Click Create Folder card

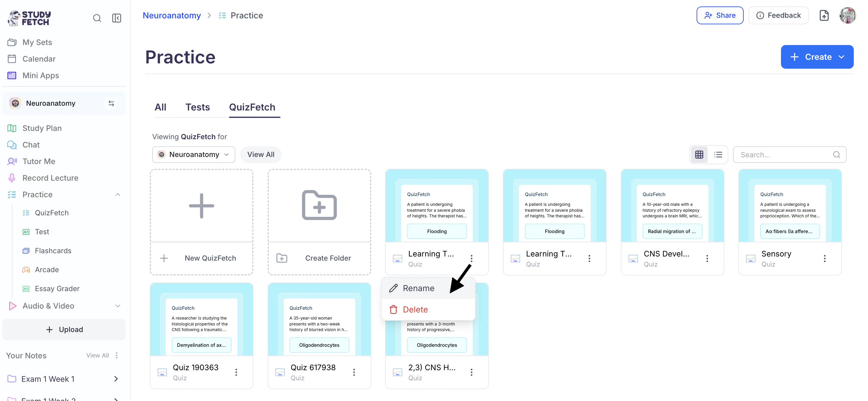[319, 222]
